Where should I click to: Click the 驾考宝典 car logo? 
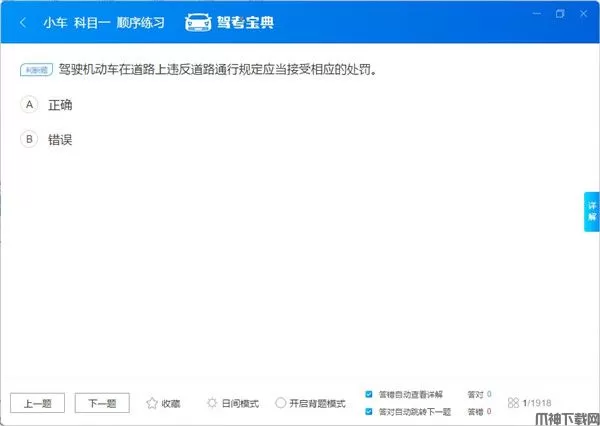(x=198, y=22)
